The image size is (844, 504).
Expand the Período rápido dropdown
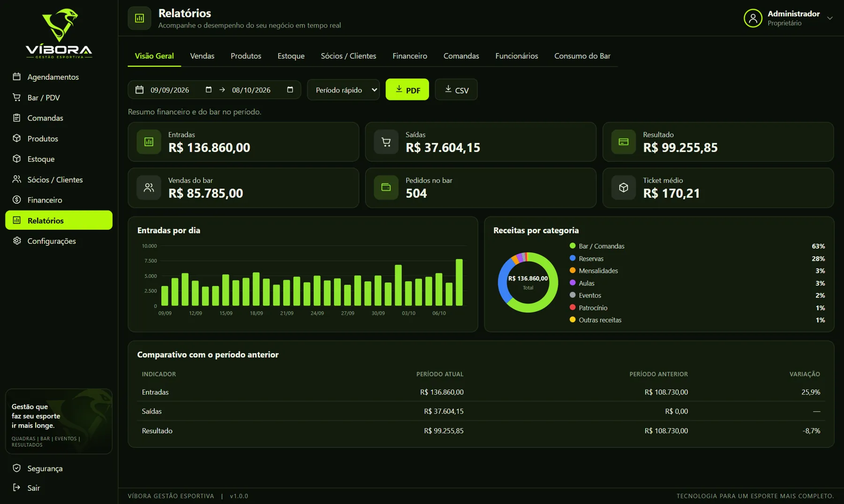coord(343,90)
